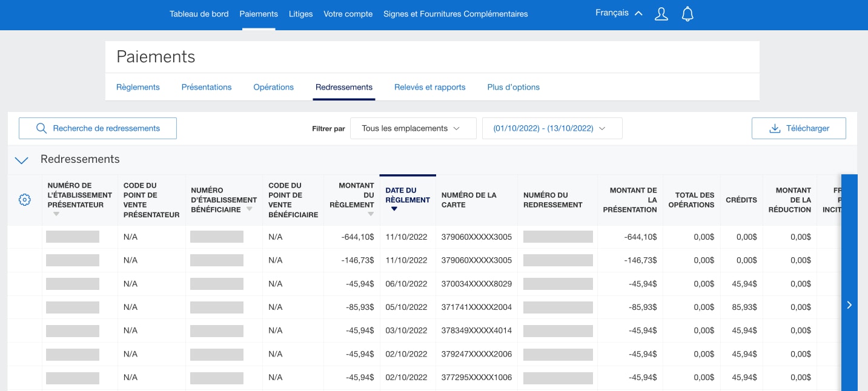The image size is (868, 391).
Task: Switch to the Règlements tab
Action: (x=137, y=87)
